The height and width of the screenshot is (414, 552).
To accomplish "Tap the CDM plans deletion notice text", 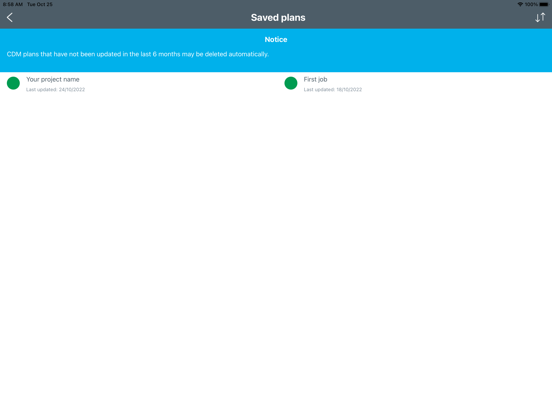I will coord(138,54).
